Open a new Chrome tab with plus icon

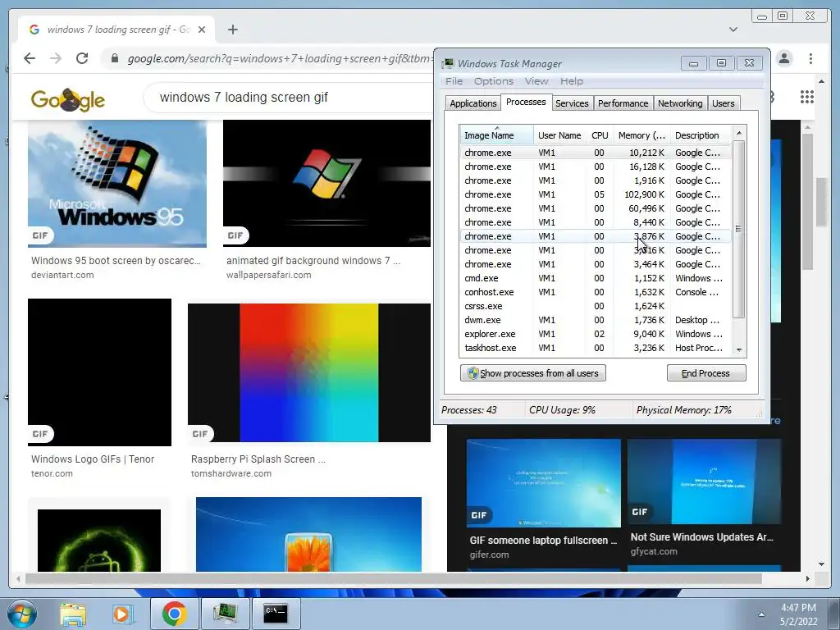(x=232, y=30)
